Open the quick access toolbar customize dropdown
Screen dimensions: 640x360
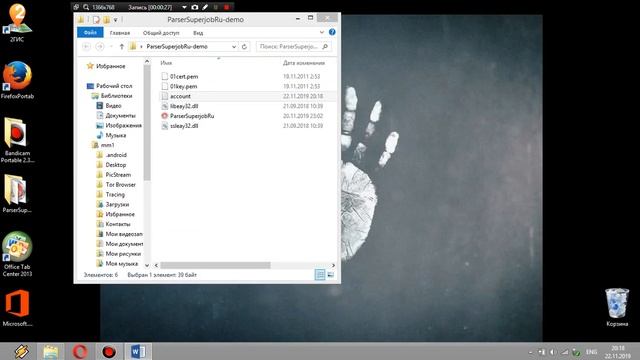[x=116, y=20]
